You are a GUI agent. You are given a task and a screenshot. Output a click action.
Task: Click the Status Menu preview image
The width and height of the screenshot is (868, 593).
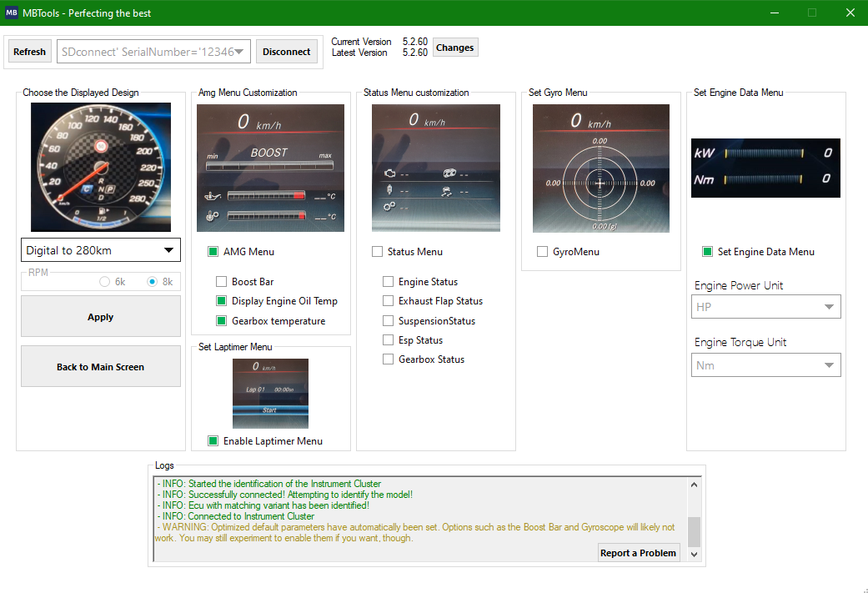tap(435, 168)
